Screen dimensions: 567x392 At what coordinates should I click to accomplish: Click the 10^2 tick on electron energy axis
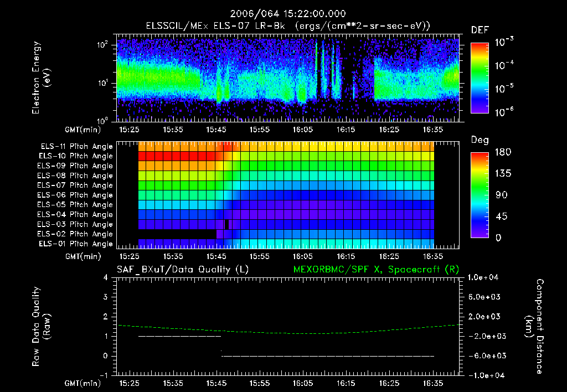(x=102, y=45)
